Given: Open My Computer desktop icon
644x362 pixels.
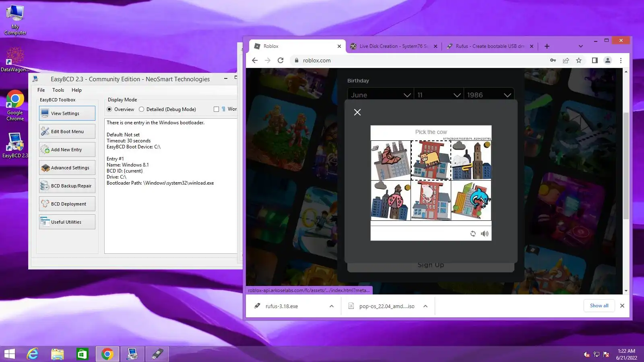Looking at the screenshot, I should pos(15,20).
